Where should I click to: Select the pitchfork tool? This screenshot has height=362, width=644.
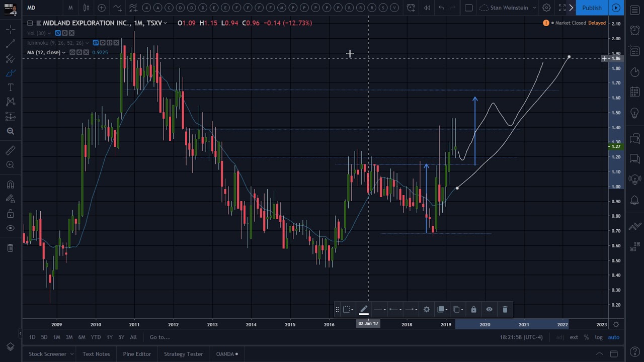10,59
